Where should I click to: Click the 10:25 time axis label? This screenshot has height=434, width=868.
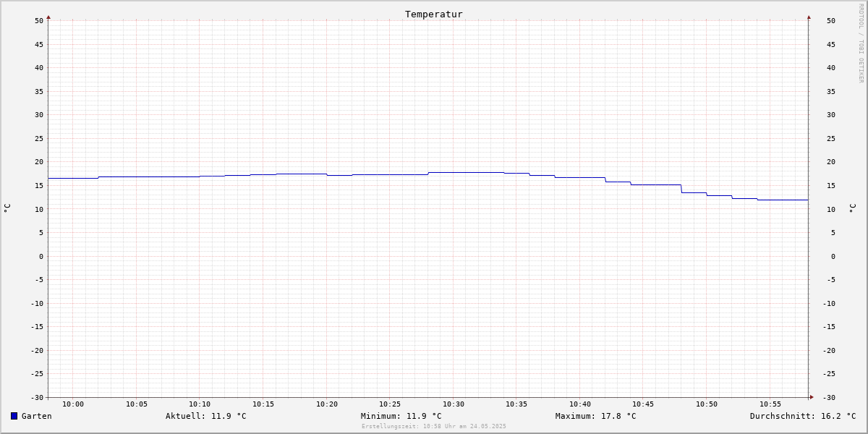tap(390, 404)
